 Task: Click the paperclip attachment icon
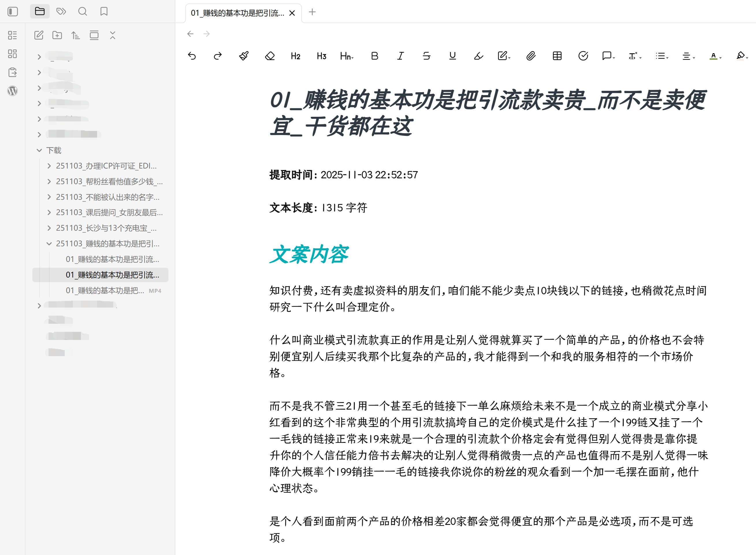pos(531,56)
